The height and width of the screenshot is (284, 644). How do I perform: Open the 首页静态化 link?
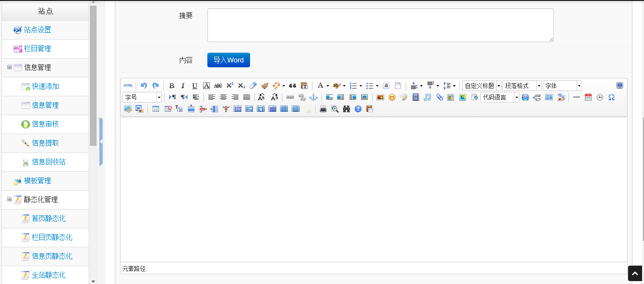click(x=48, y=218)
